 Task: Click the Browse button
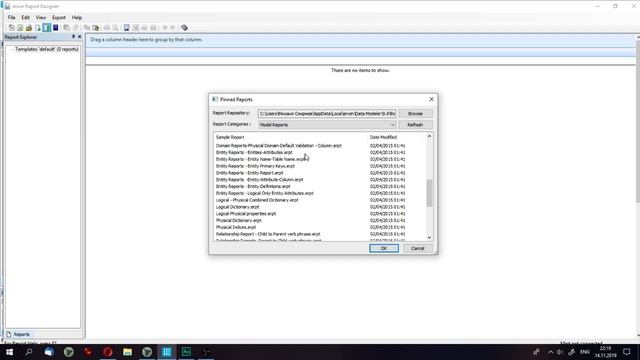(x=416, y=113)
